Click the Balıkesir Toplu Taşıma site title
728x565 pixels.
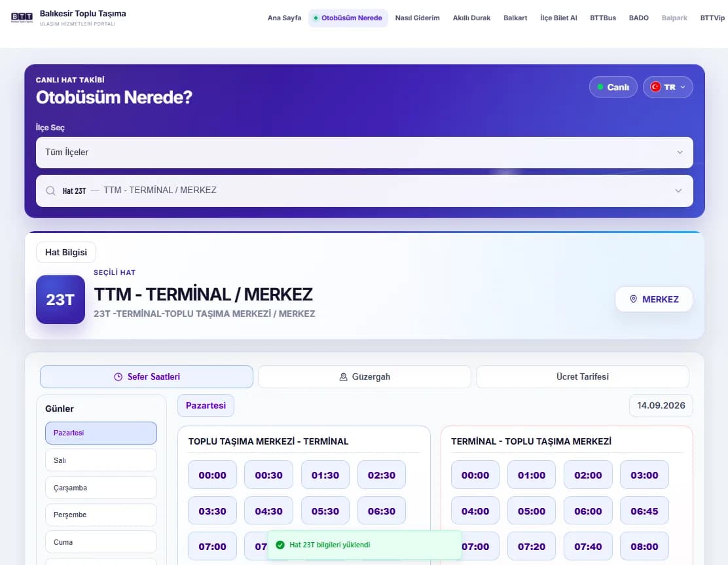click(x=83, y=14)
